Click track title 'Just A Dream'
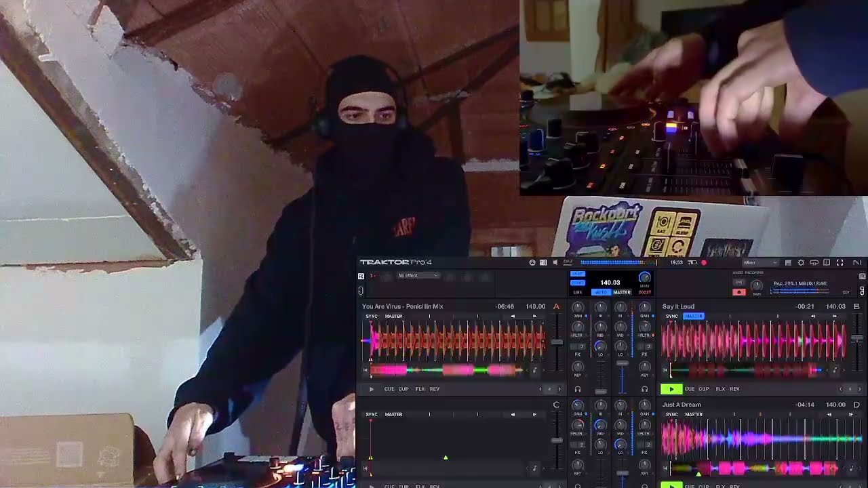The height and width of the screenshot is (488, 868). 682,405
